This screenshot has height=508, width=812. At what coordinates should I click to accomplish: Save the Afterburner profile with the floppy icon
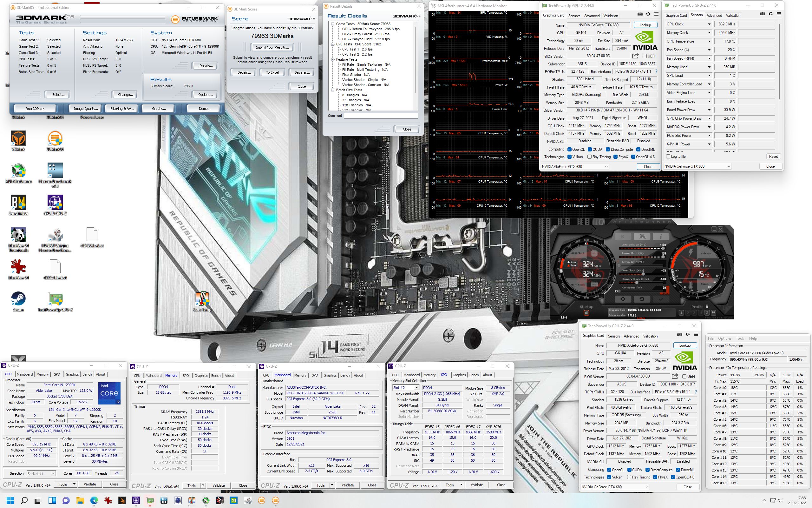pos(713,313)
